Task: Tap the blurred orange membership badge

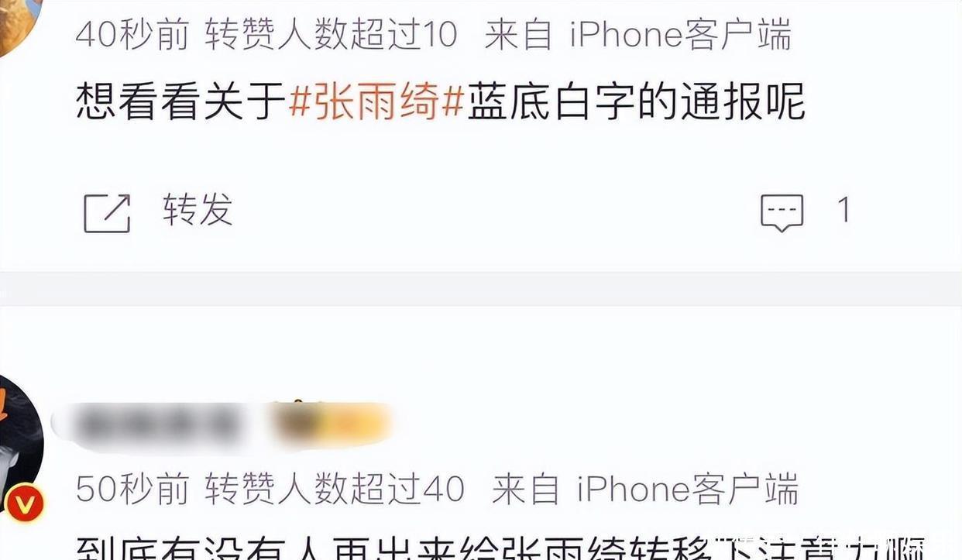Action: point(332,424)
